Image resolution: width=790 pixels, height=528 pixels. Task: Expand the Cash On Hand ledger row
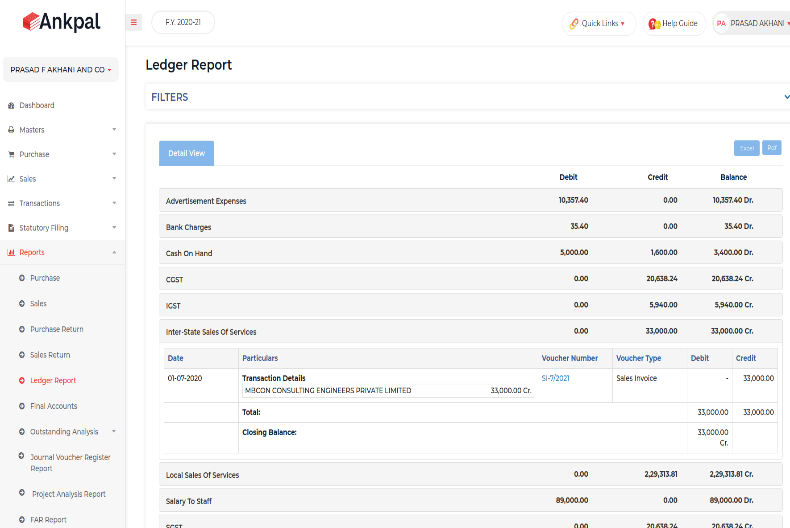(x=189, y=253)
